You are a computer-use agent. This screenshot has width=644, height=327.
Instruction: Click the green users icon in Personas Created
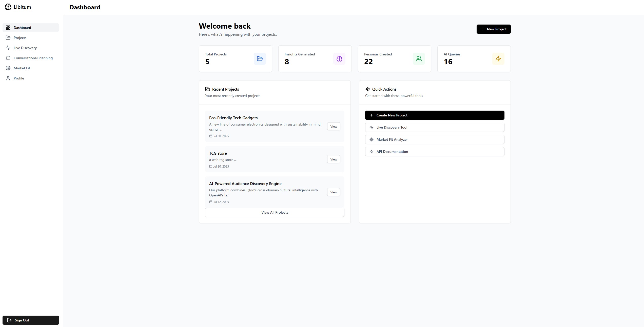(419, 59)
